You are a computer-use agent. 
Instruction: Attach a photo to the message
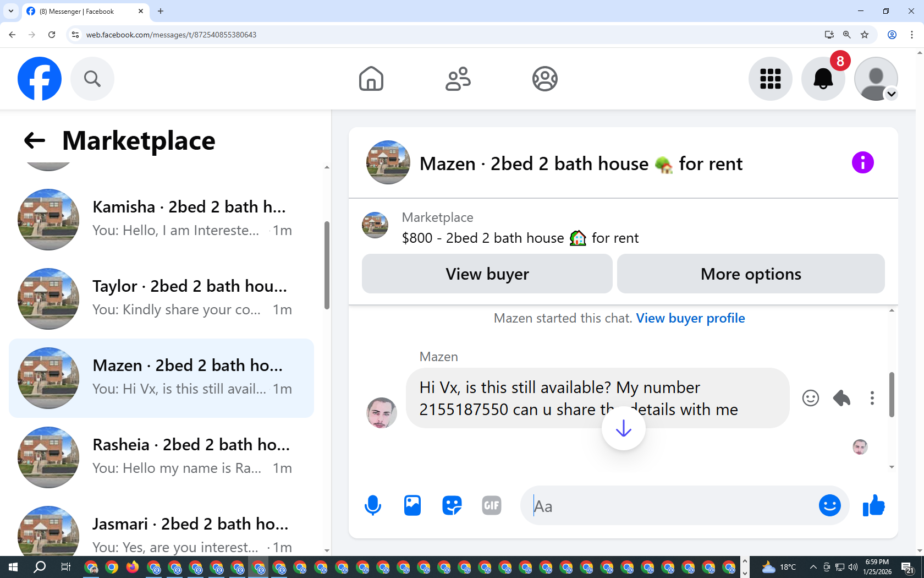point(413,505)
